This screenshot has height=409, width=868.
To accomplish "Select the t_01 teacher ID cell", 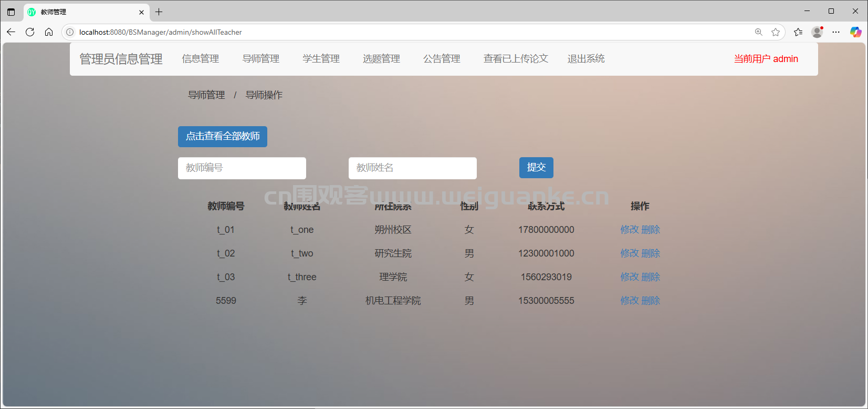I will point(226,230).
